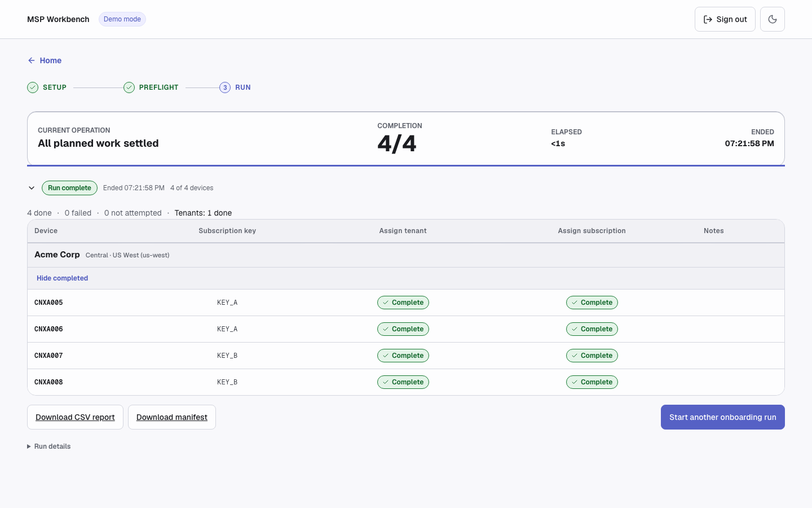Click the Assign subscription Complete badge for CNXA007

(x=592, y=356)
